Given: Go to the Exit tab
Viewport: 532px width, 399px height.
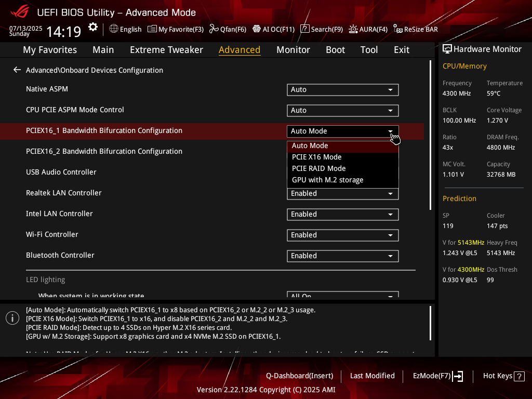Looking at the screenshot, I should tap(402, 50).
